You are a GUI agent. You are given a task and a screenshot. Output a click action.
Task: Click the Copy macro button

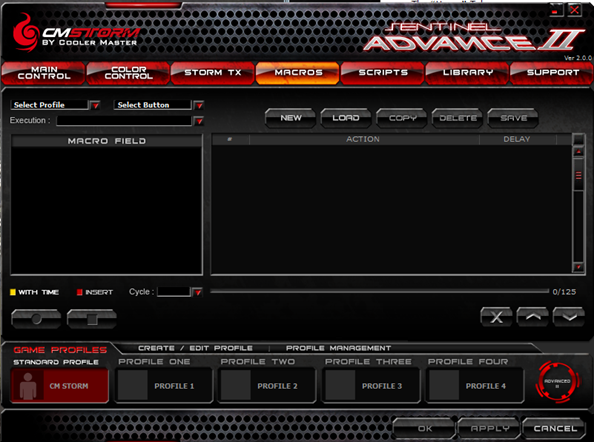click(402, 118)
